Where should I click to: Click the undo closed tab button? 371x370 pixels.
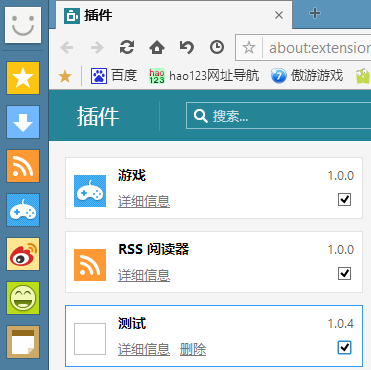click(187, 47)
